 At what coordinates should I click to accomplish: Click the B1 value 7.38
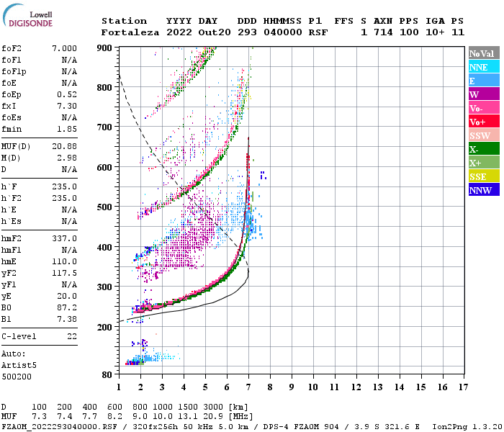coord(67,320)
